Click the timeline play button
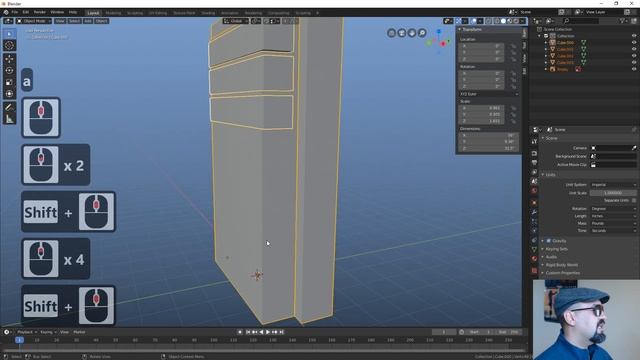640x360 pixels. click(x=268, y=332)
